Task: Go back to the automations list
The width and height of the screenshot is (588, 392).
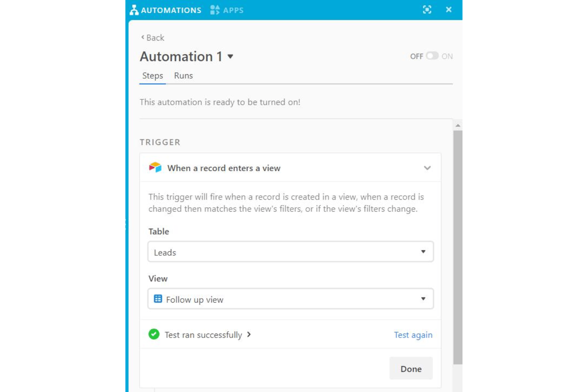Action: click(153, 38)
